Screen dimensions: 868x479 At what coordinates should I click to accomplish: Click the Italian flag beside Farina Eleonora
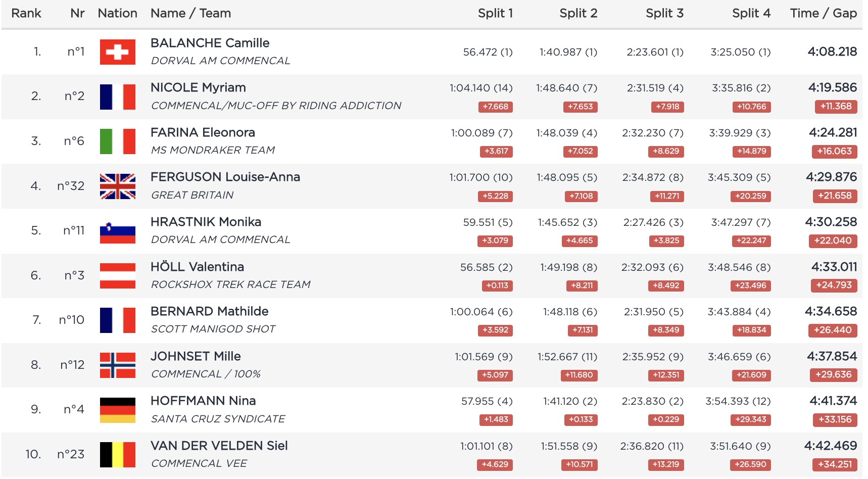[x=117, y=141]
